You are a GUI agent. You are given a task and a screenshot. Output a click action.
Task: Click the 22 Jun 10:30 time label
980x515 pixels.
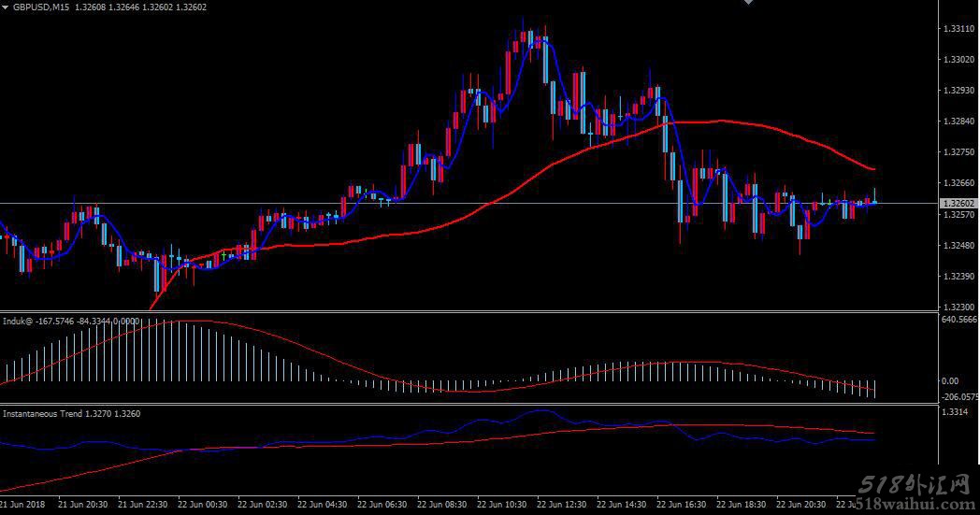pos(502,505)
